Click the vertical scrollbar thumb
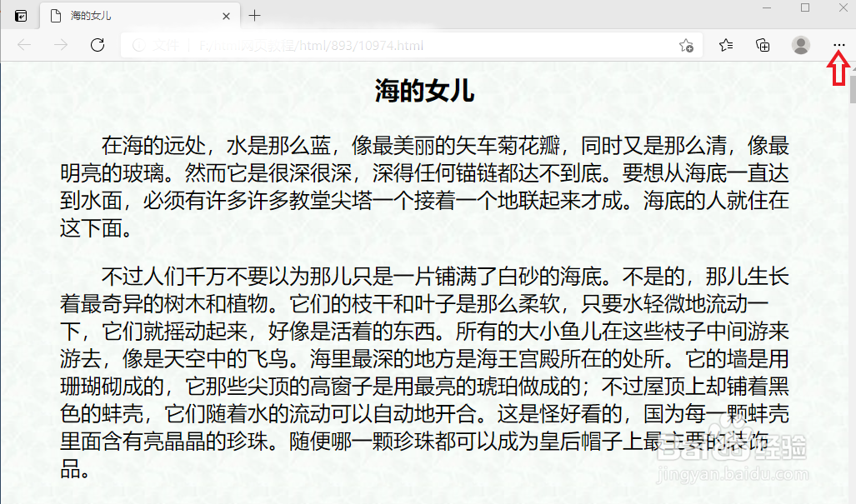Screen dimensions: 856x504 [x=853, y=89]
